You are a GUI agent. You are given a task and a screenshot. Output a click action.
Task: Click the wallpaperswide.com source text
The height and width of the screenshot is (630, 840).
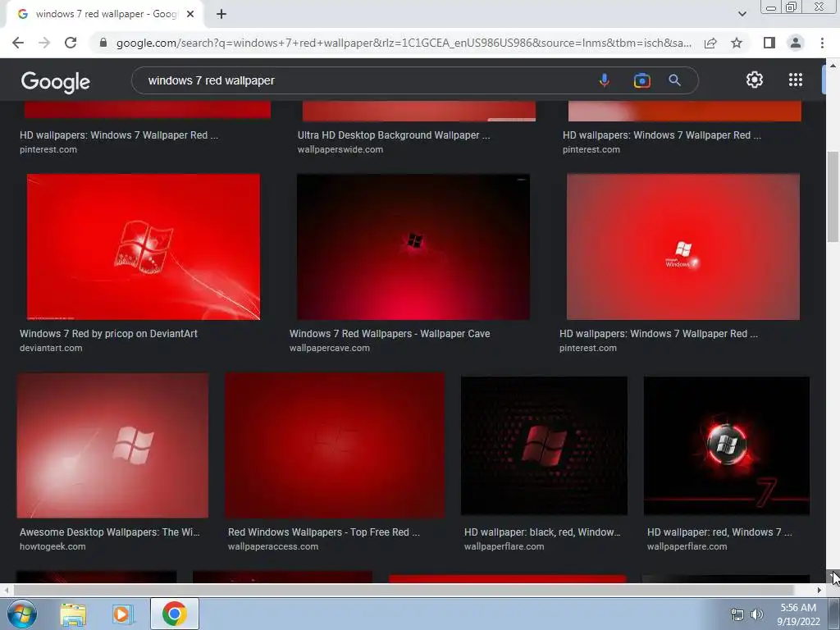click(340, 150)
